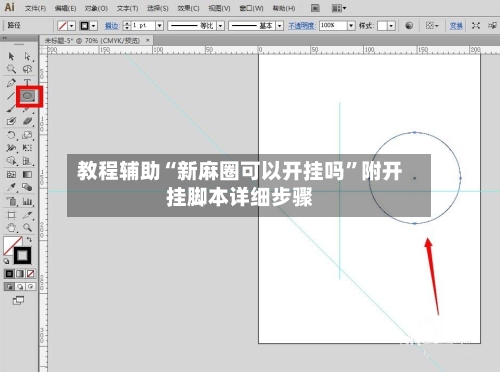Expand the brush definition dropdown

pos(280,26)
